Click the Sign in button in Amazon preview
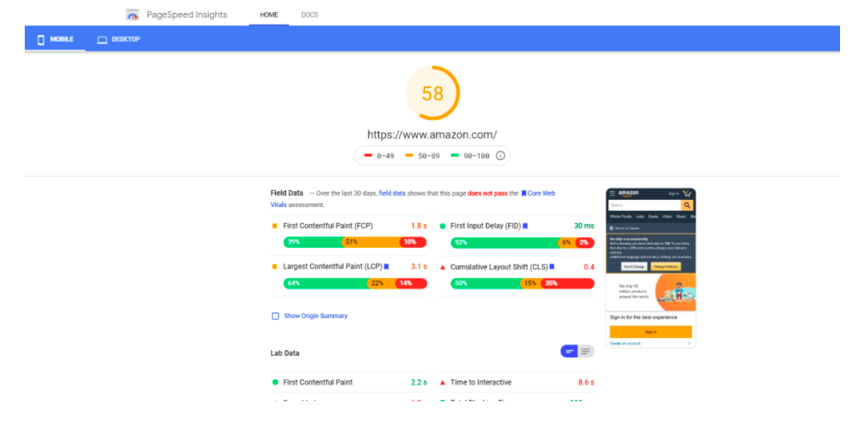868x438 pixels. [651, 332]
